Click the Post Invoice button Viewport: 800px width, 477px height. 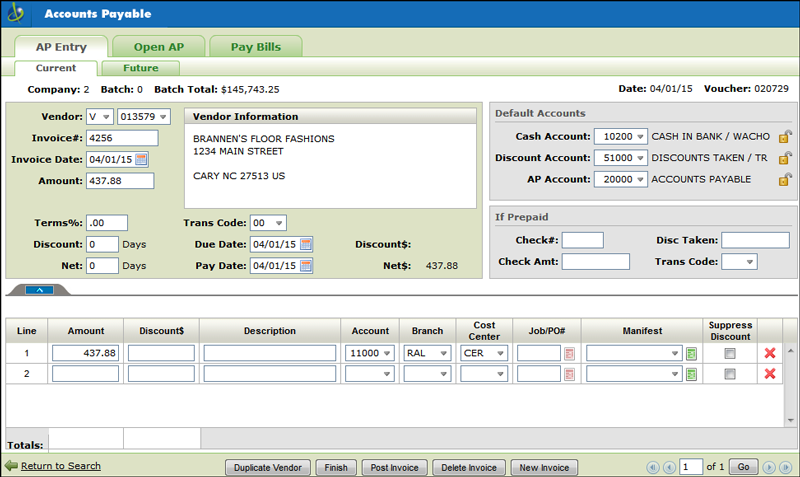pyautogui.click(x=392, y=467)
